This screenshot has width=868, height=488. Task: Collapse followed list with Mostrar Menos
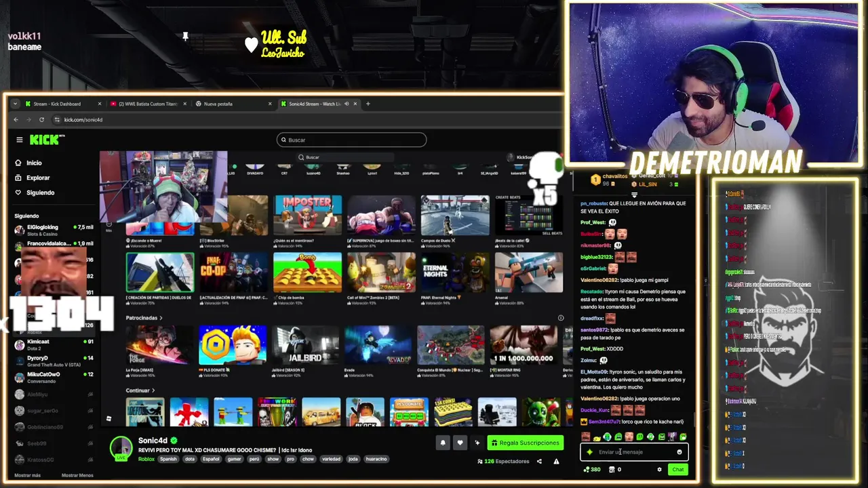tap(77, 475)
